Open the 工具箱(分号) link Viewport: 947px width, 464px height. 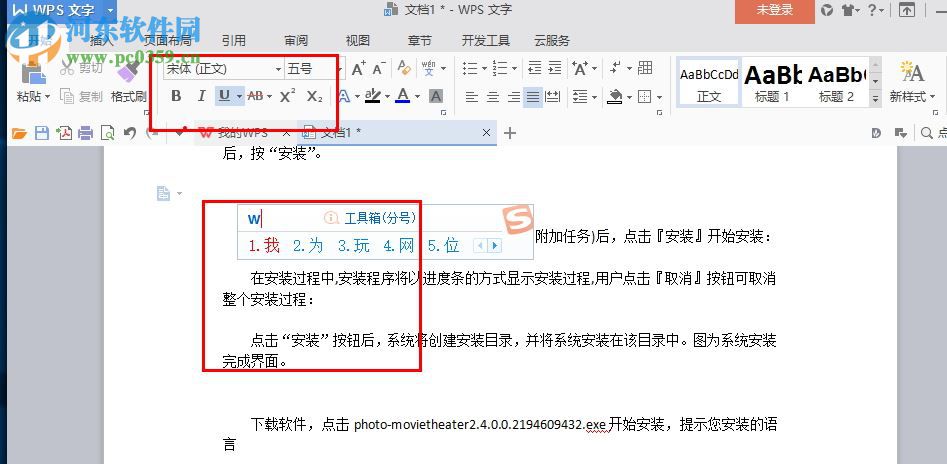click(x=380, y=218)
